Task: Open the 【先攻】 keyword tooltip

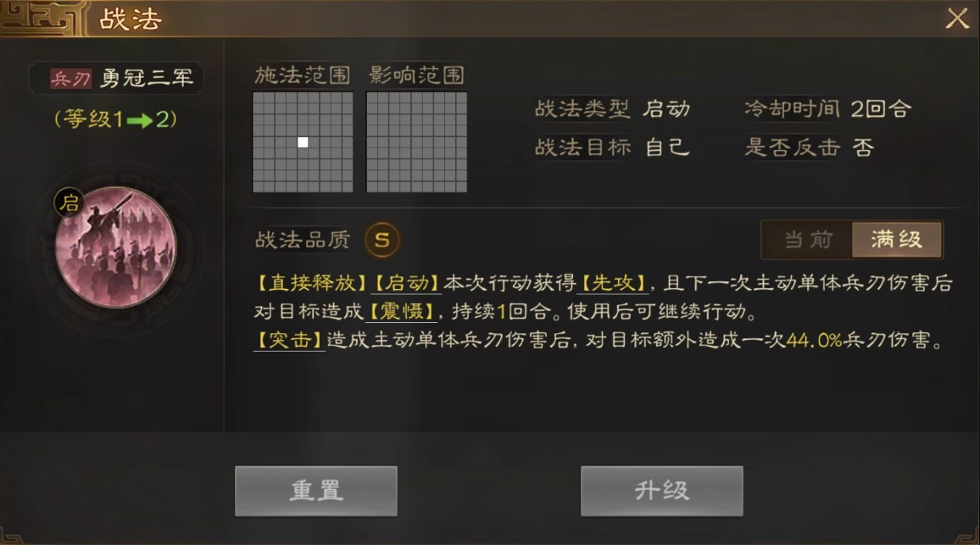Action: click(x=612, y=283)
